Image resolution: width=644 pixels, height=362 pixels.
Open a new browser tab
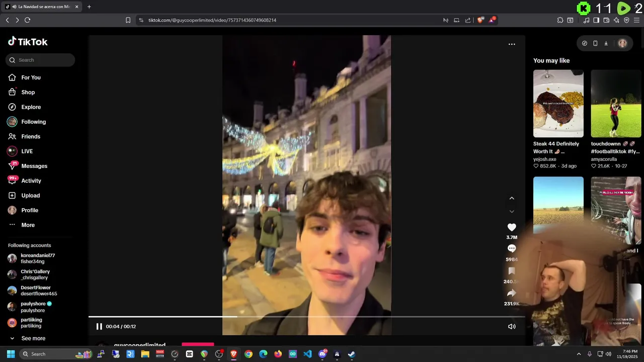pos(89,7)
